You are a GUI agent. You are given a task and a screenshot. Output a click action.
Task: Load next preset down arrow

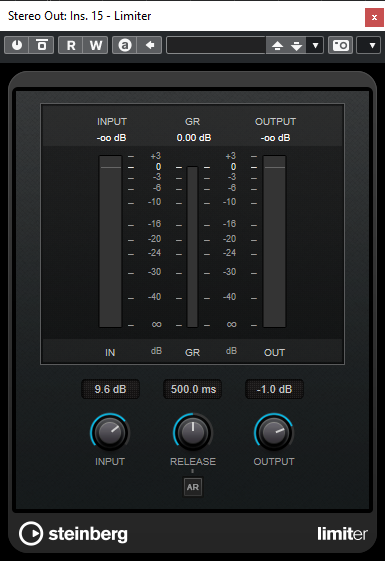pos(296,45)
